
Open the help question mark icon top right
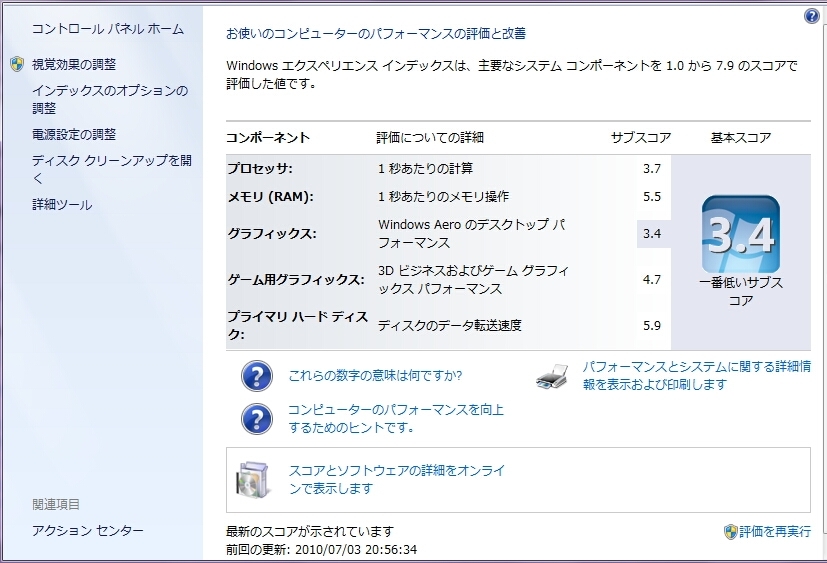coord(812,16)
